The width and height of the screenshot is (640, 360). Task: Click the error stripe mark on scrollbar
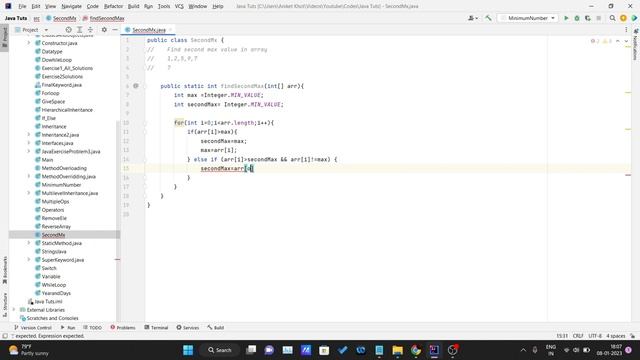(628, 175)
